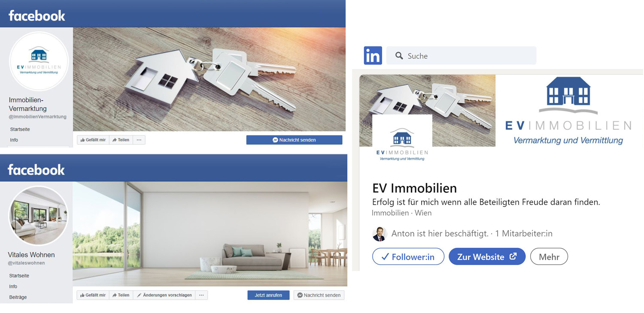
Task: Click blue Nachricht senden on Immobilien-Vermarktung
Action: pyautogui.click(x=294, y=140)
